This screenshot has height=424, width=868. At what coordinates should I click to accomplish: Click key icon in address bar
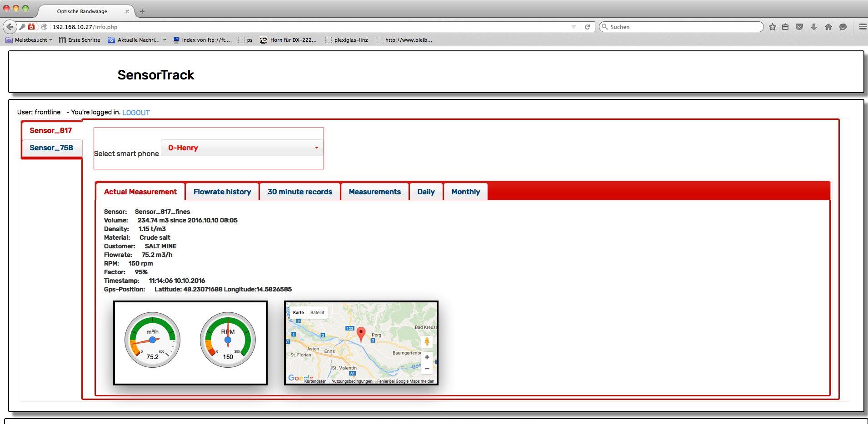22,27
